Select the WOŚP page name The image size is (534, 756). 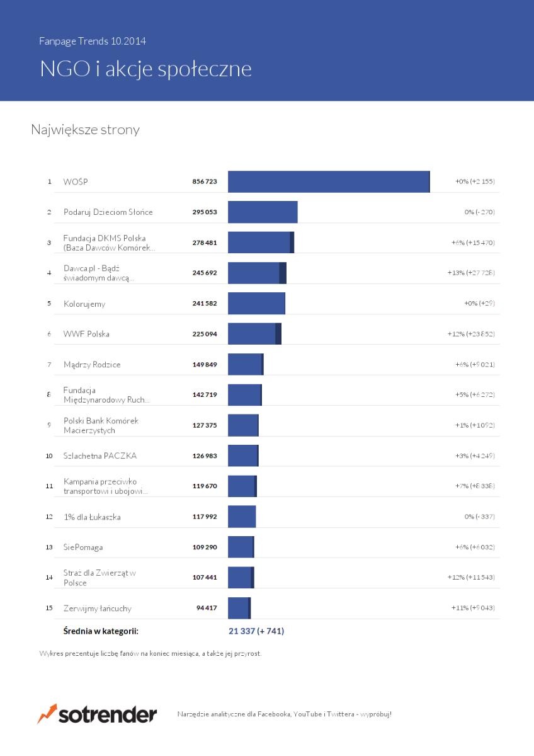[x=76, y=181]
